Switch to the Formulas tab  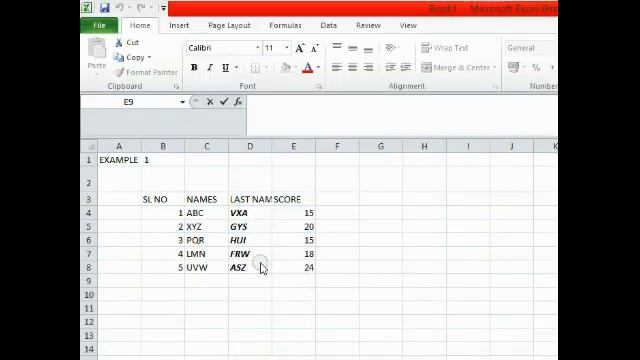pos(285,25)
